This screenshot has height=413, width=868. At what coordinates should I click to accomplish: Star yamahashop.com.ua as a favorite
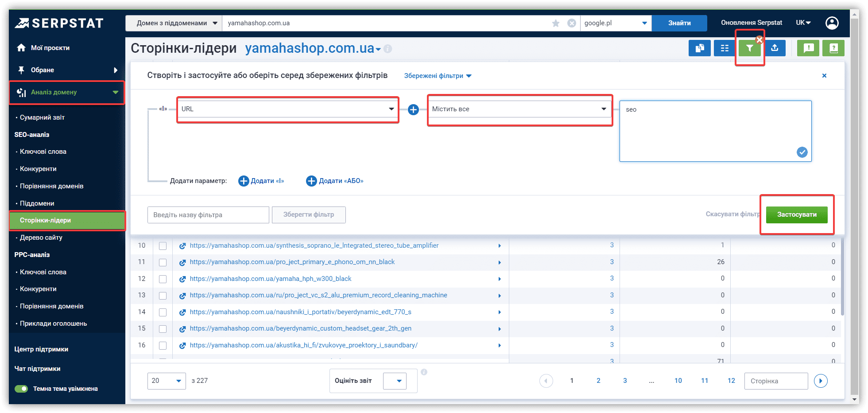point(556,23)
